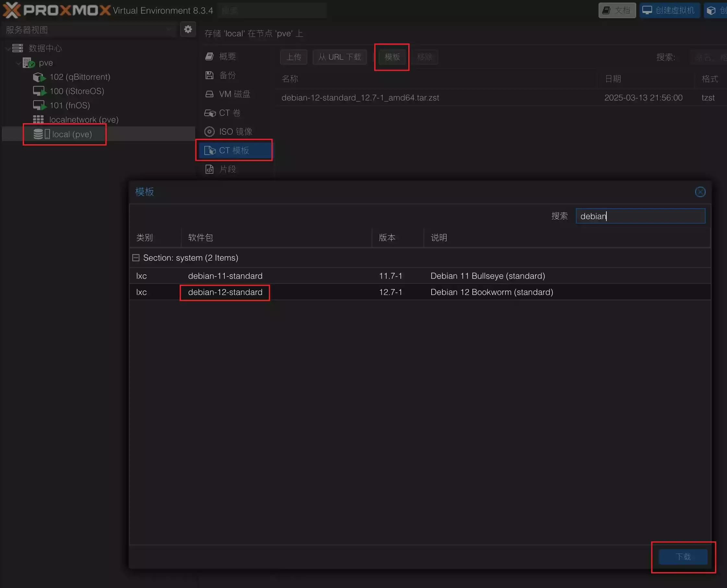Image resolution: width=727 pixels, height=588 pixels.
Task: Click the 下载 download button
Action: (683, 557)
